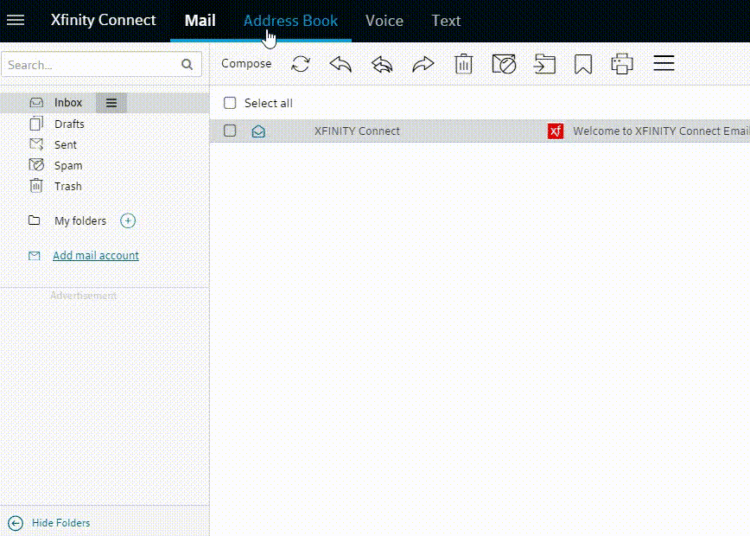Open the main hamburger menu beside Xfinity Connect
Image resolution: width=750 pixels, height=536 pixels.
pos(16,20)
